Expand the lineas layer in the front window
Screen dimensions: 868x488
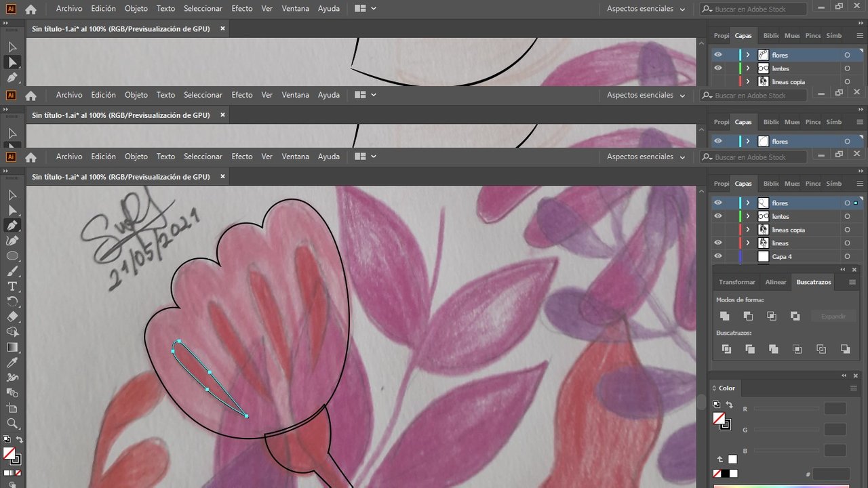coord(748,243)
